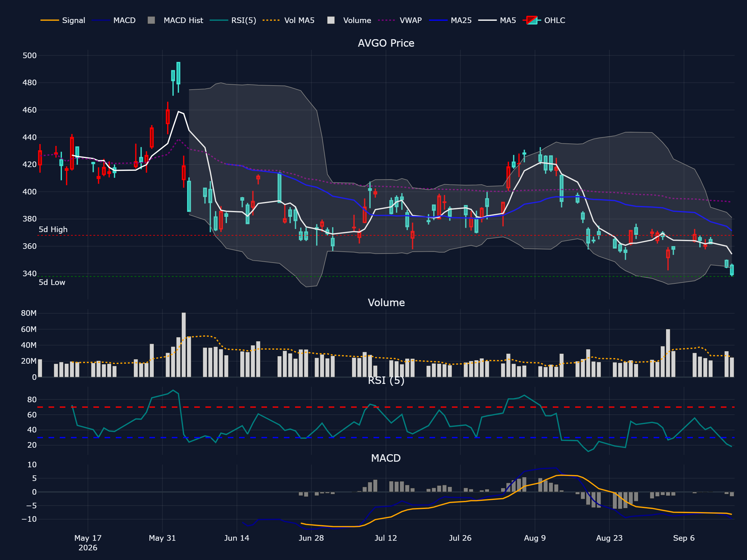Viewport: 747px width, 560px height.
Task: Click the OHLC candlestick legend icon
Action: click(x=532, y=20)
